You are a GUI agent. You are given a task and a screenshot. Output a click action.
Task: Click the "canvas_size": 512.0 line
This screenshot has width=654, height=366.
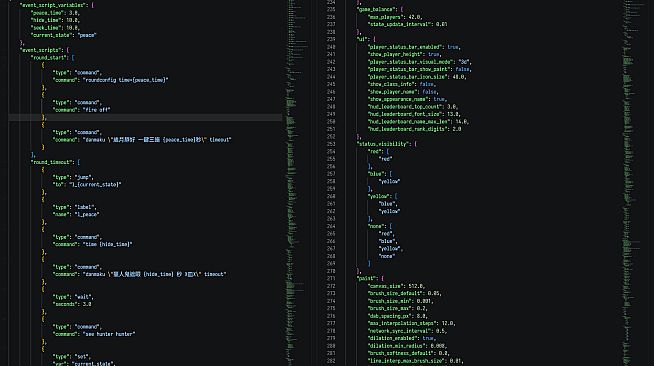pos(396,286)
